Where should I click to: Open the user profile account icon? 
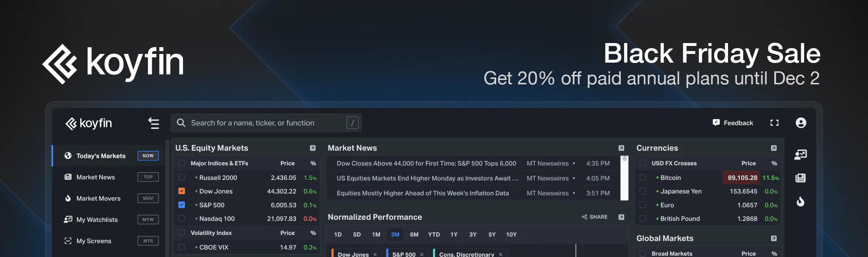click(x=801, y=123)
